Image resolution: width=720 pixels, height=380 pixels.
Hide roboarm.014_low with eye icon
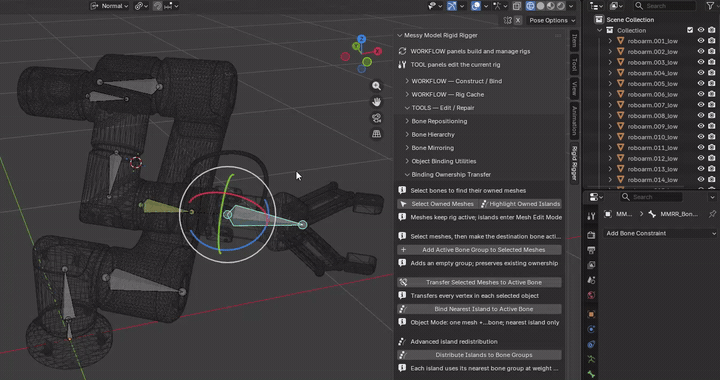(701, 179)
